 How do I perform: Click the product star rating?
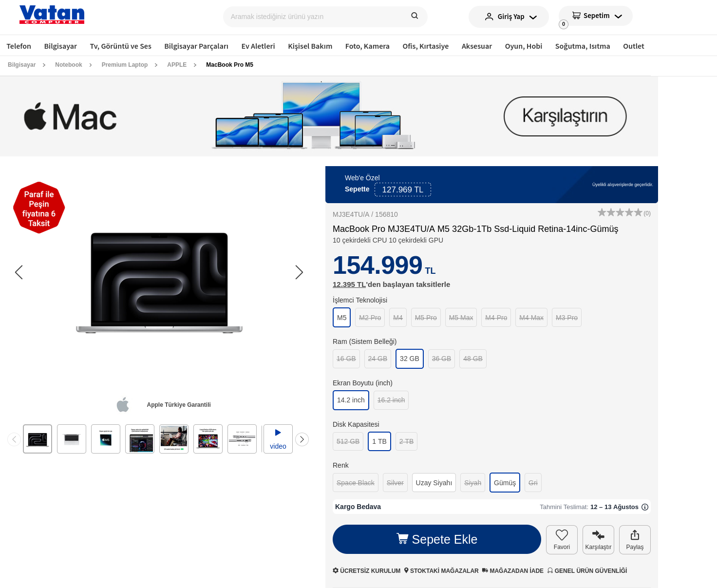(x=620, y=212)
